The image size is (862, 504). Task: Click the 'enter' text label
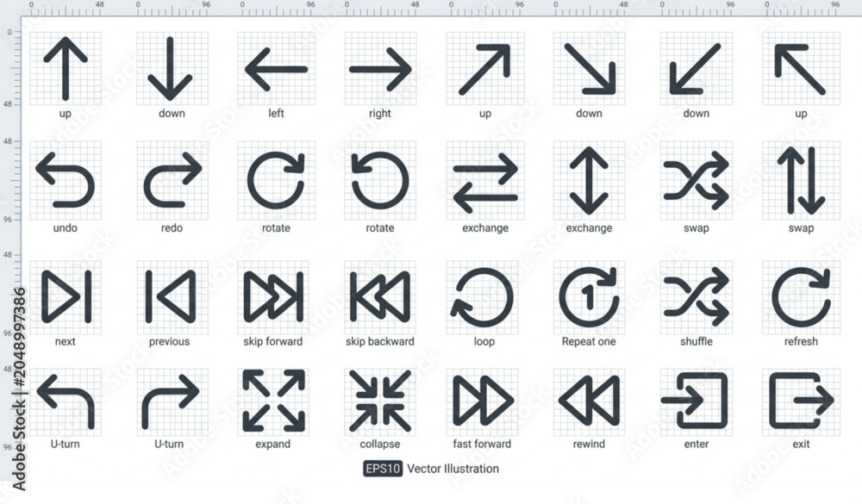[x=696, y=444]
